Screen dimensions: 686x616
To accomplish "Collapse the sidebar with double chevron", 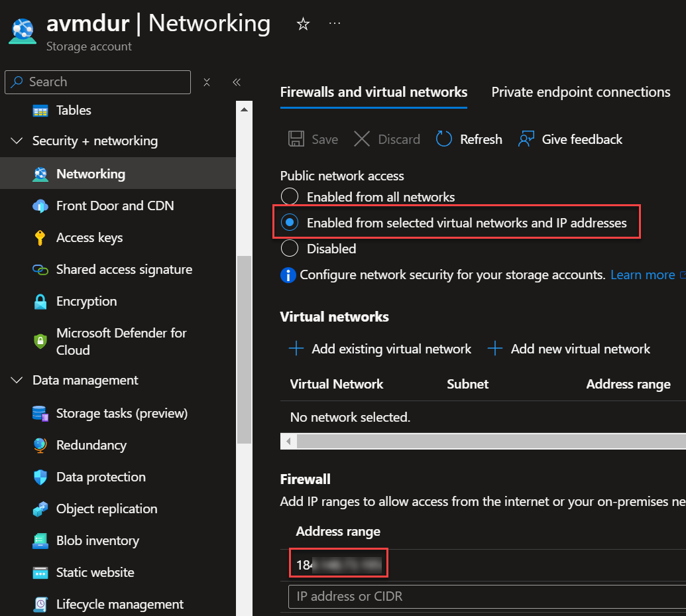I will (237, 82).
